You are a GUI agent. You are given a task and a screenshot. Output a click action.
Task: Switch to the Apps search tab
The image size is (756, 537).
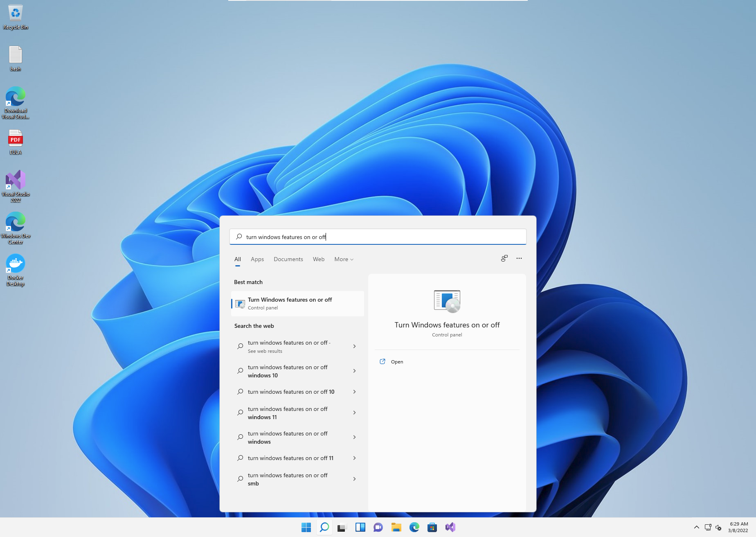[257, 259]
